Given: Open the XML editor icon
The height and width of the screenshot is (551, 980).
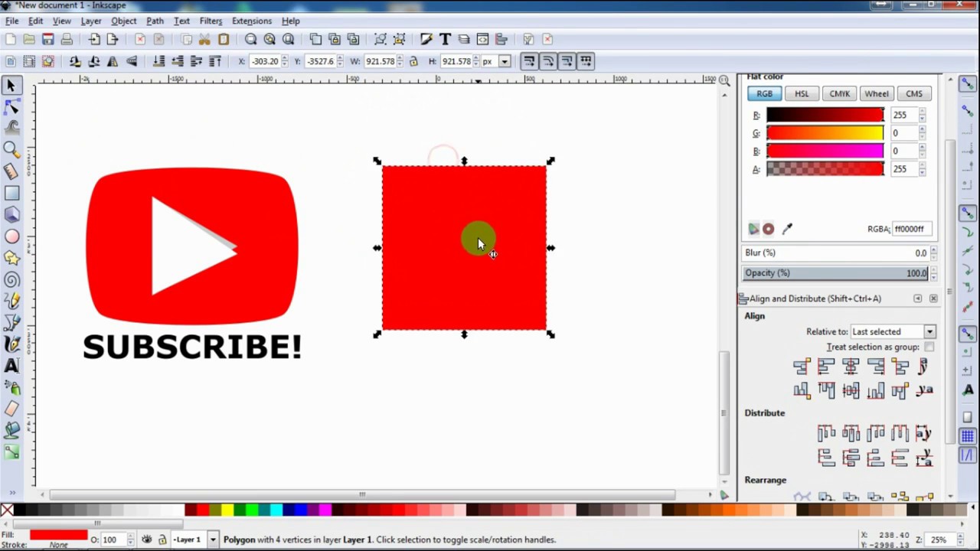Looking at the screenshot, I should click(482, 39).
